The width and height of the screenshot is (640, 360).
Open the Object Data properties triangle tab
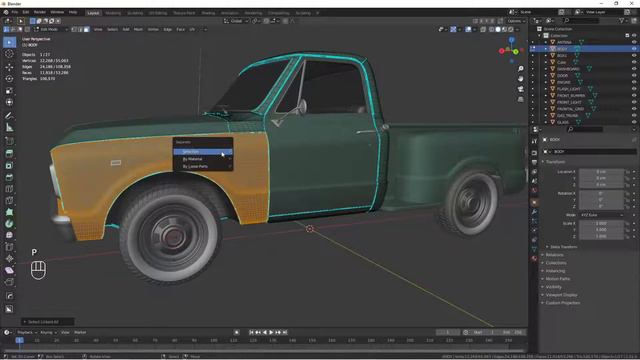click(x=534, y=249)
